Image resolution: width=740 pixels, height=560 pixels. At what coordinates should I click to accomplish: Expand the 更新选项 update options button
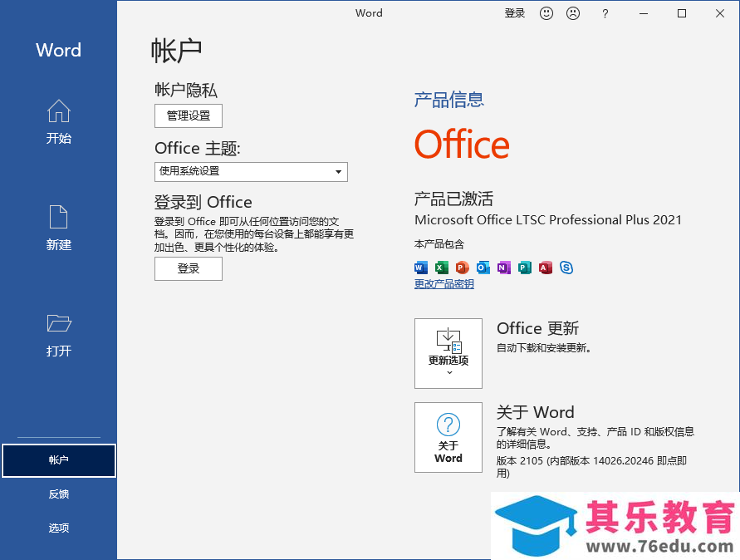pyautogui.click(x=448, y=353)
